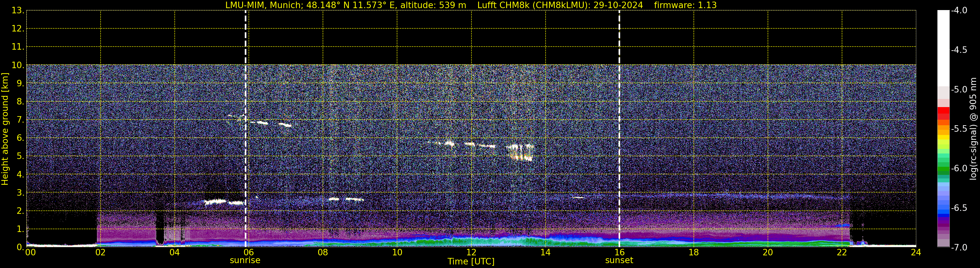Pick the green band of the colorbar
Image resolution: width=980 pixels, height=268 pixels.
click(943, 169)
